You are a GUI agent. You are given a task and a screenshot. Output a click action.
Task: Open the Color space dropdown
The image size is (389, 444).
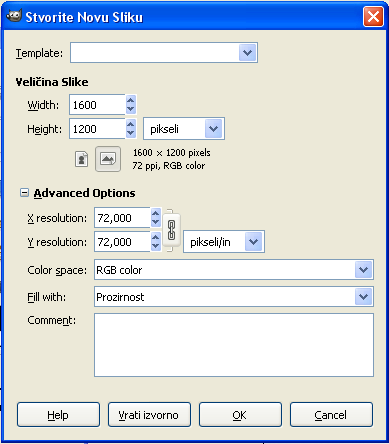(x=363, y=270)
